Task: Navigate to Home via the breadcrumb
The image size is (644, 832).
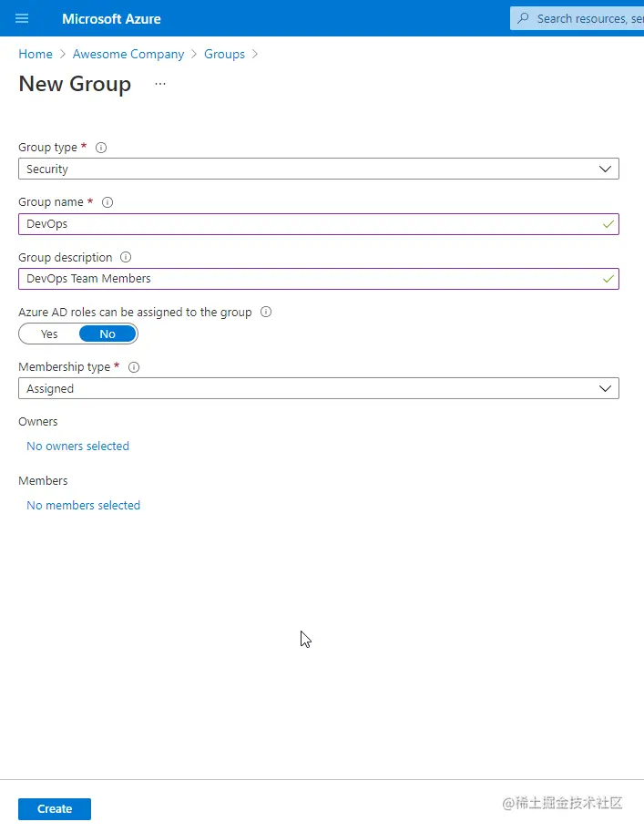Action: pos(36,54)
